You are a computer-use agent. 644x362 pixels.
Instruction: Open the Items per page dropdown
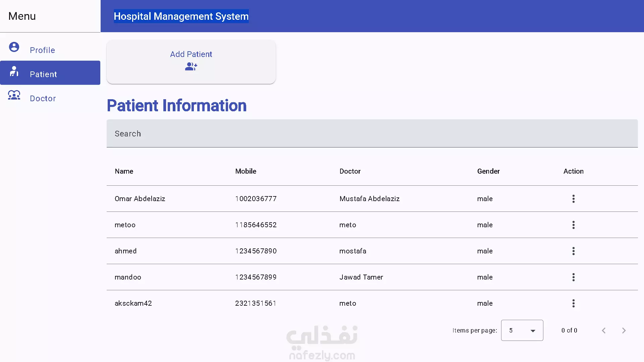tap(522, 330)
